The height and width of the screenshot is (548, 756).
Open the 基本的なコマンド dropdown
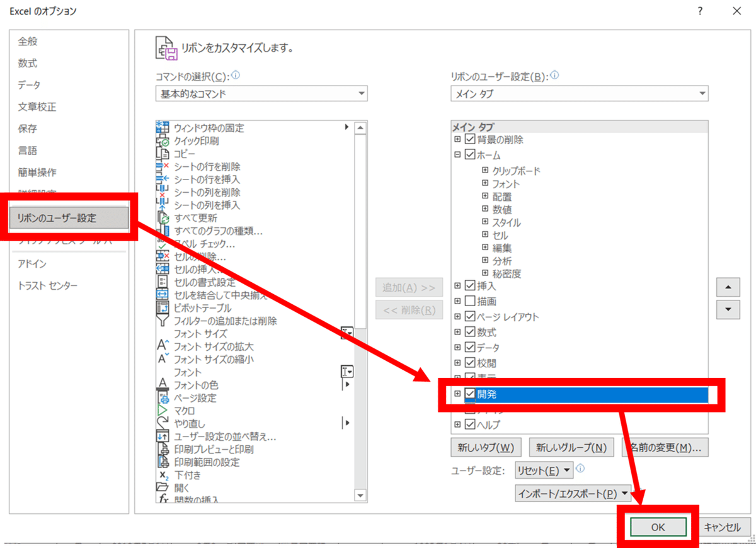[261, 94]
